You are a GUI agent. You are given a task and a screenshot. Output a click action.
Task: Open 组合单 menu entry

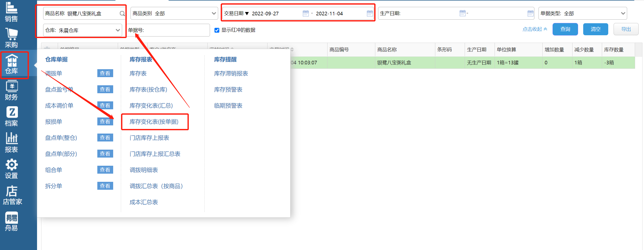pyautogui.click(x=53, y=170)
